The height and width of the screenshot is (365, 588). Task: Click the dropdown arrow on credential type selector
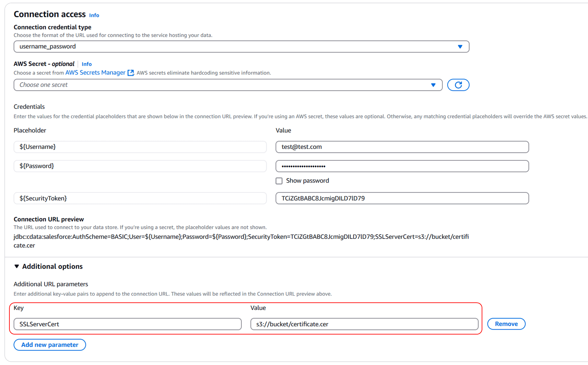[460, 46]
